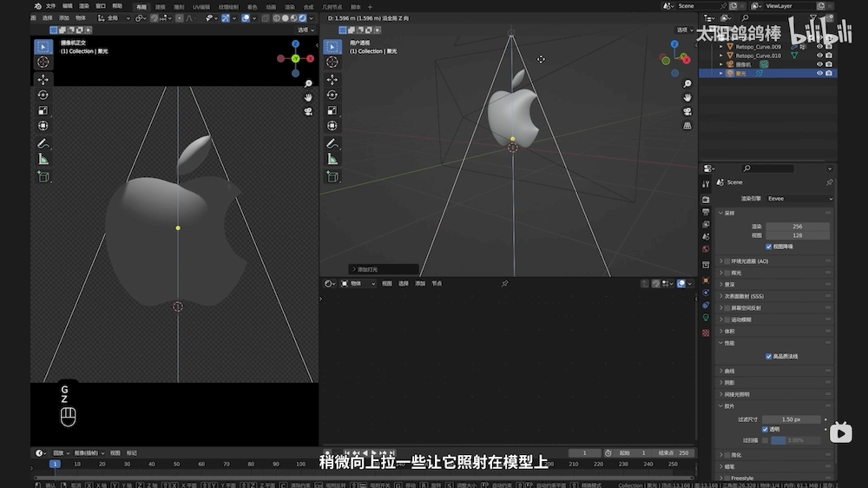The image size is (868, 488).
Task: Open the Object Data light properties tab icon
Action: pyautogui.click(x=706, y=318)
